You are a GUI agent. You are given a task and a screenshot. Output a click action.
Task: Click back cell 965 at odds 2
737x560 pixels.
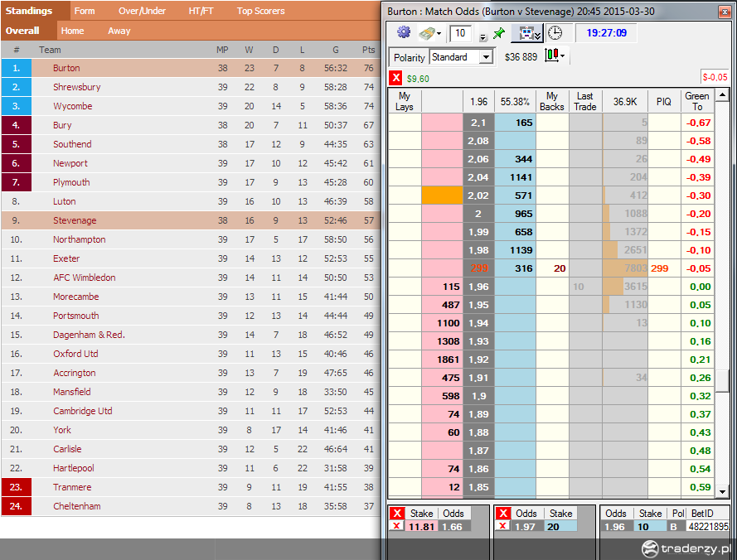tap(515, 214)
